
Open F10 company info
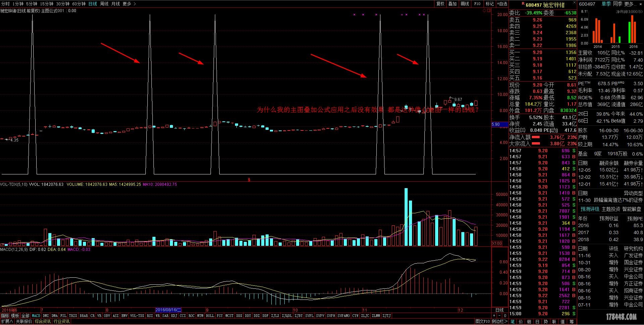tap(477, 4)
